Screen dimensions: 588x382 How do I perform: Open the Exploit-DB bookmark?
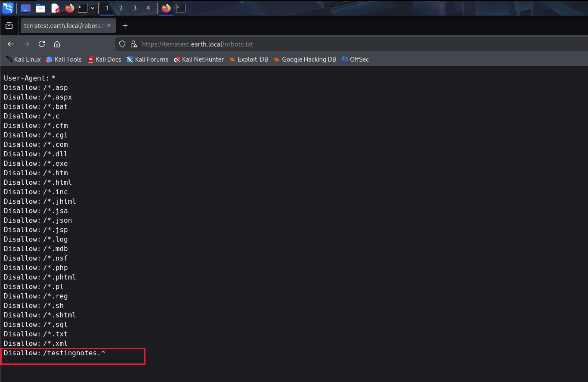pyautogui.click(x=248, y=59)
